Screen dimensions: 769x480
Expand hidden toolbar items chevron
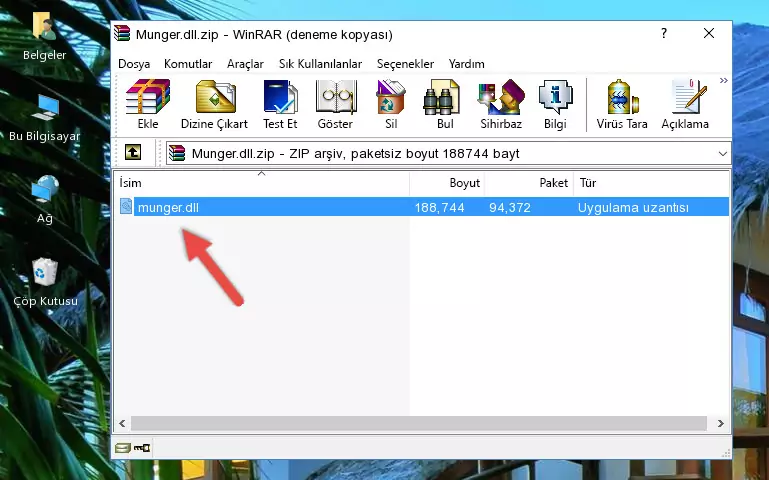pyautogui.click(x=723, y=80)
